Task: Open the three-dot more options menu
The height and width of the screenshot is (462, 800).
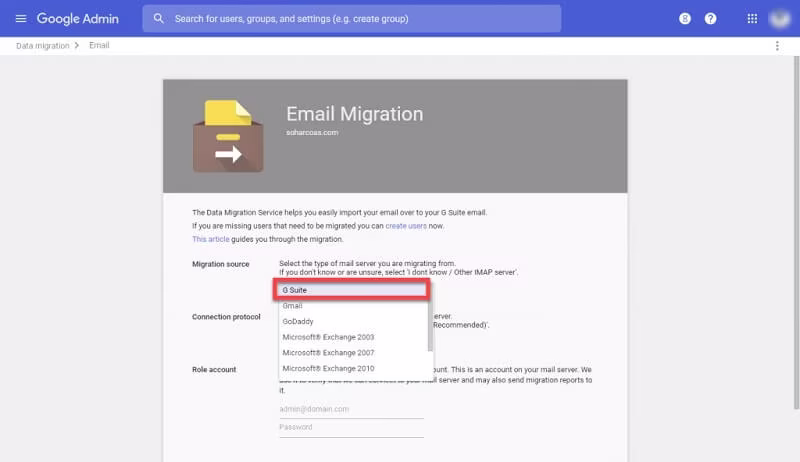Action: point(777,46)
